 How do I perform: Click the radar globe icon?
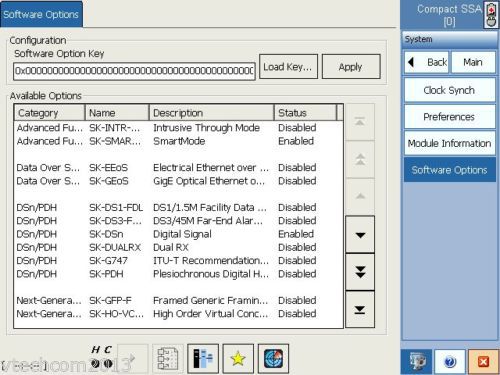273,359
